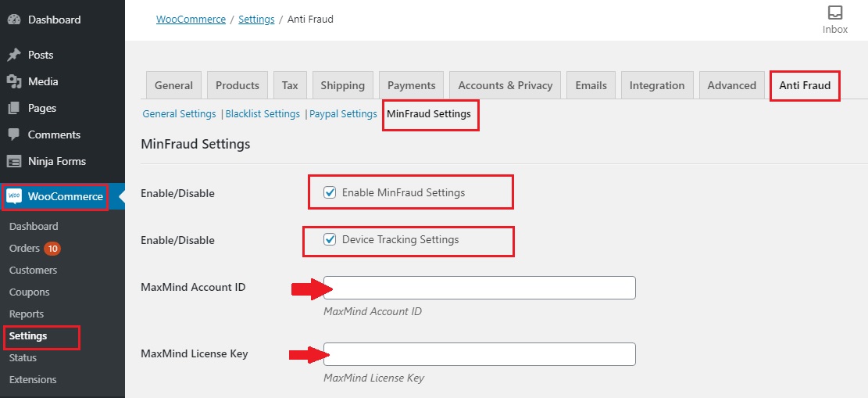Click italic 'MaxMind License Key' helper text
Image resolution: width=868 pixels, height=398 pixels.
pyautogui.click(x=373, y=378)
